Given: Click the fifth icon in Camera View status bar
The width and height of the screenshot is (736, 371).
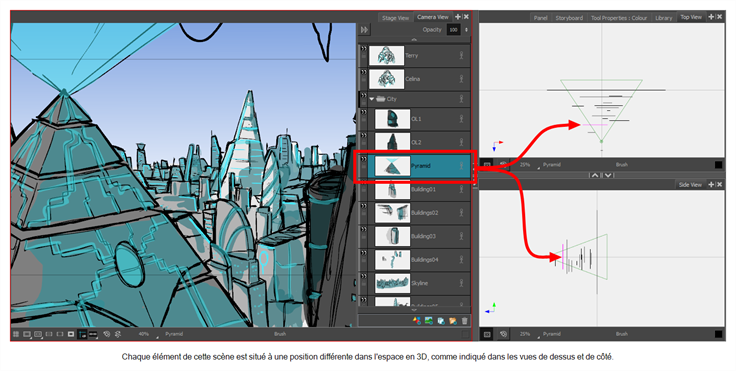Looking at the screenshot, I should (60, 334).
